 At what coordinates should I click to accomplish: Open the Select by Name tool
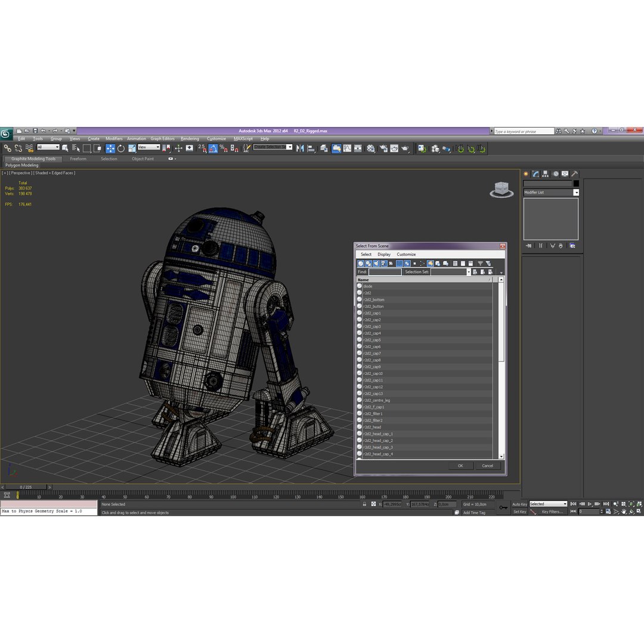[x=76, y=148]
